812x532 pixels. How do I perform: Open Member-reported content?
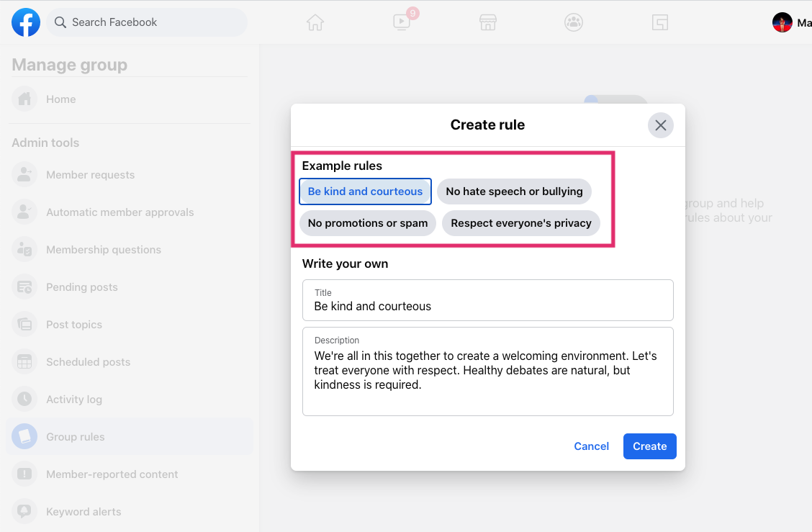(x=130, y=474)
